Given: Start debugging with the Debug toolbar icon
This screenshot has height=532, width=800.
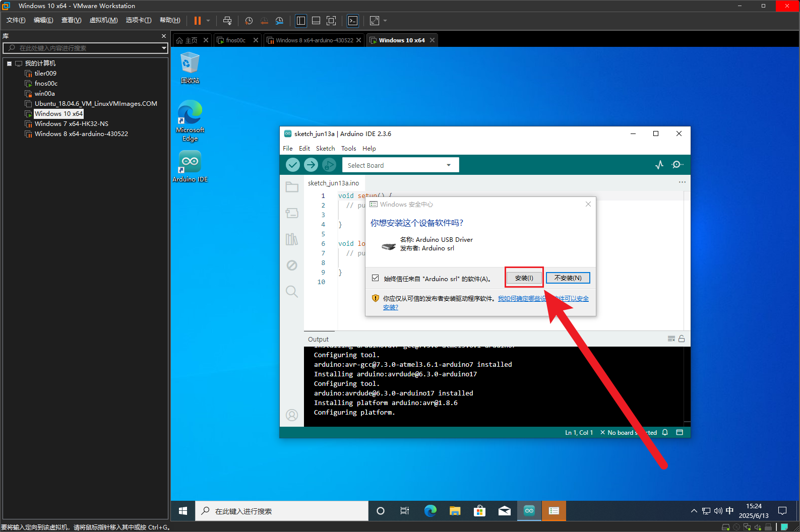Looking at the screenshot, I should coord(329,165).
